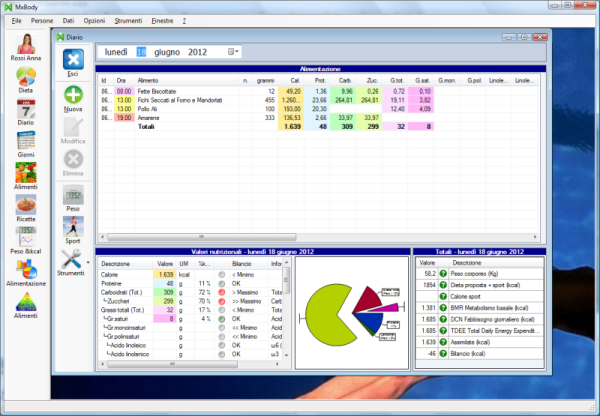The image size is (600, 416).
Task: Click the nutritional values horizontal scrollbar
Action: pos(172,364)
